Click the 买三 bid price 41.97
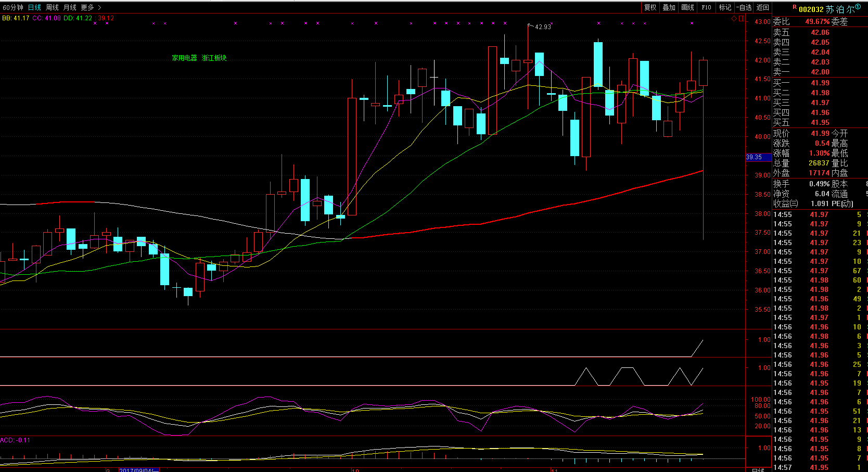The height and width of the screenshot is (472, 868). point(820,103)
